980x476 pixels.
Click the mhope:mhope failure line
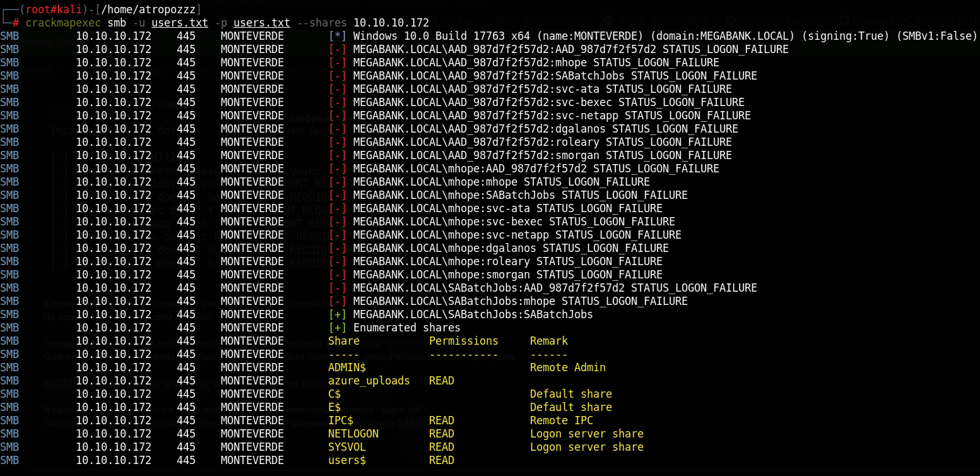coord(502,182)
